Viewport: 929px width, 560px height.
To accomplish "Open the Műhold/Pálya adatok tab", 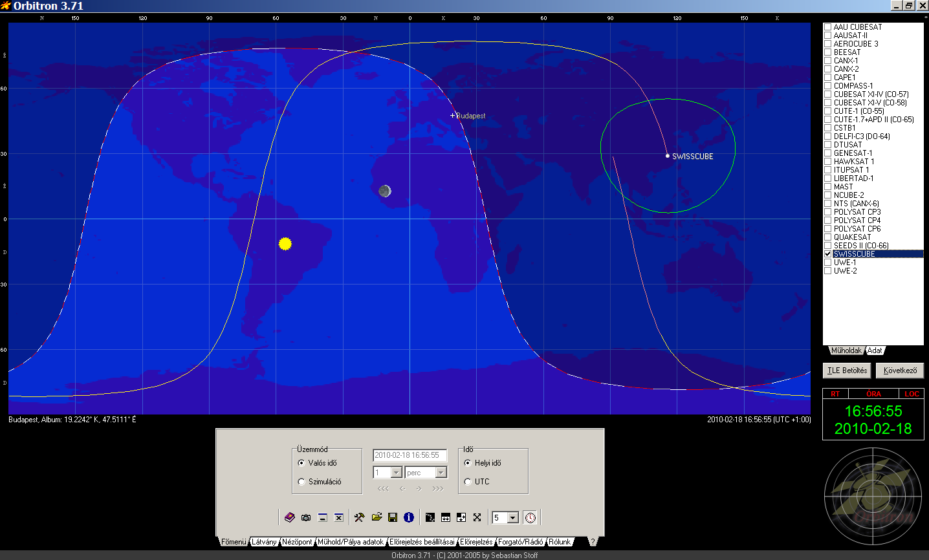I will [x=351, y=542].
